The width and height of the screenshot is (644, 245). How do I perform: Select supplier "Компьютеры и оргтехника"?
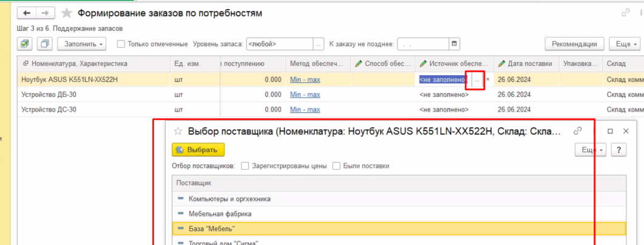coord(229,198)
